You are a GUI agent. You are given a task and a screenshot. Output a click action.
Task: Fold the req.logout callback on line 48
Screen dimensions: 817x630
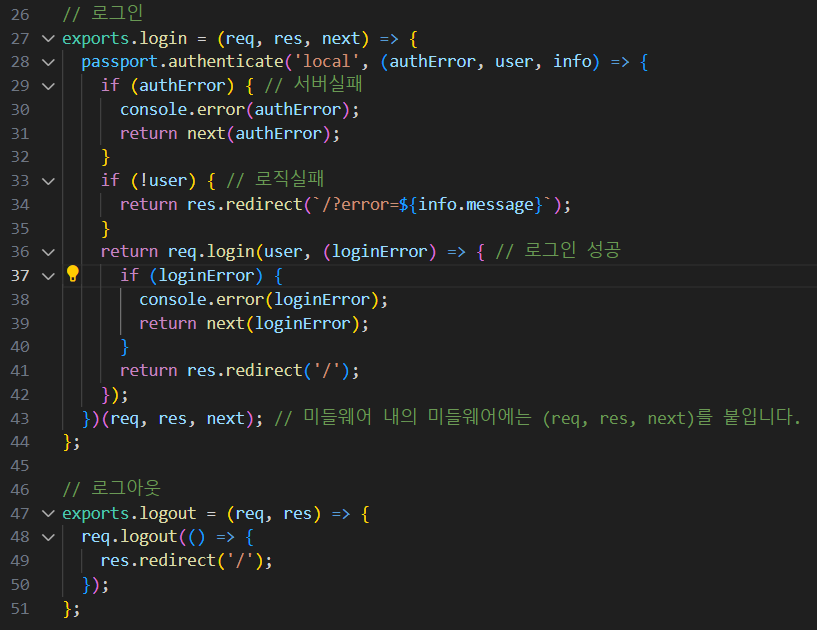48,537
